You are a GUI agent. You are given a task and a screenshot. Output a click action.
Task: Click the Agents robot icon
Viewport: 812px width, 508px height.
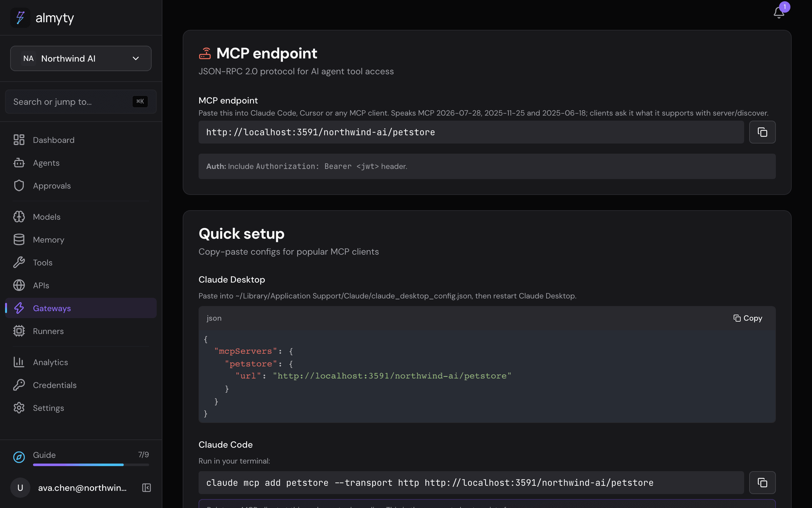pyautogui.click(x=19, y=163)
